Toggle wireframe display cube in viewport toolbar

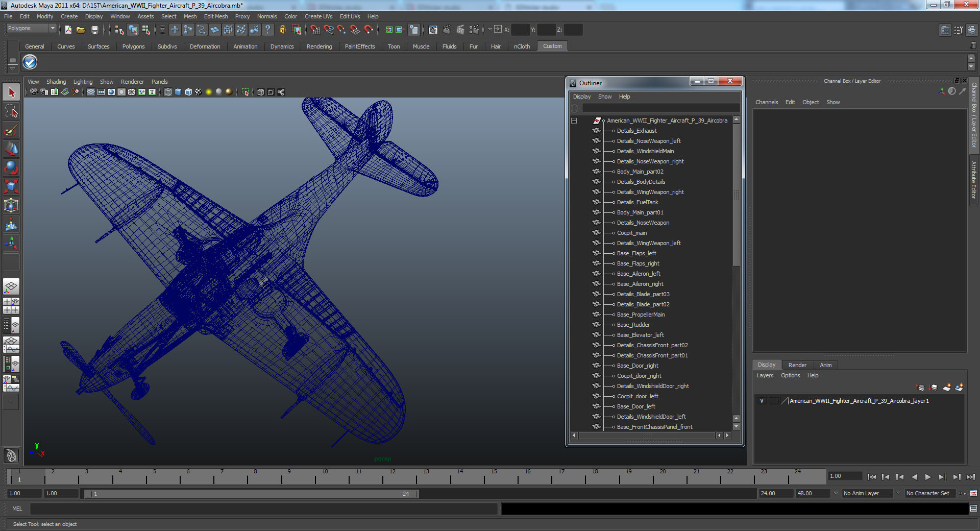click(168, 92)
